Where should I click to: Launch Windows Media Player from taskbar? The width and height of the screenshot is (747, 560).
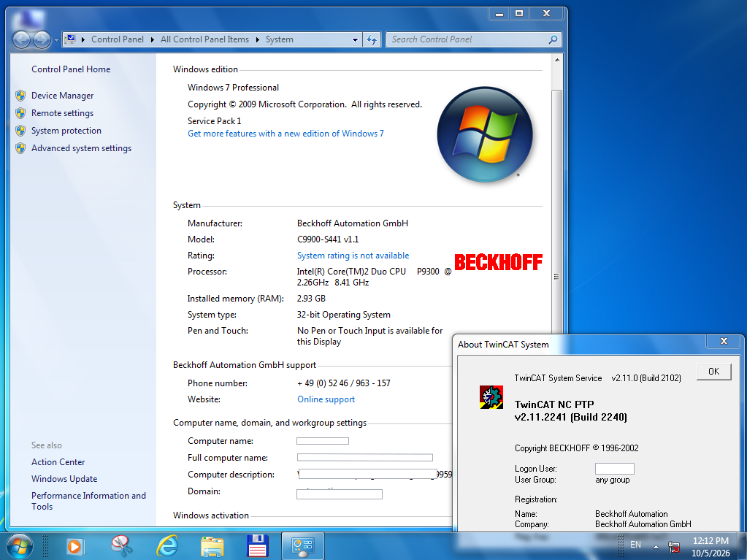(74, 545)
